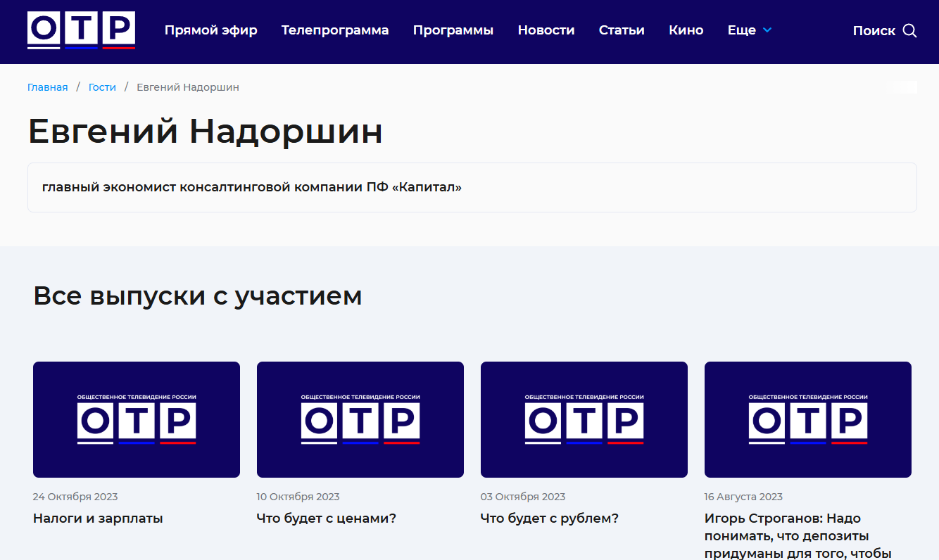Click the главный экономист description text
The width and height of the screenshot is (939, 560).
(252, 187)
